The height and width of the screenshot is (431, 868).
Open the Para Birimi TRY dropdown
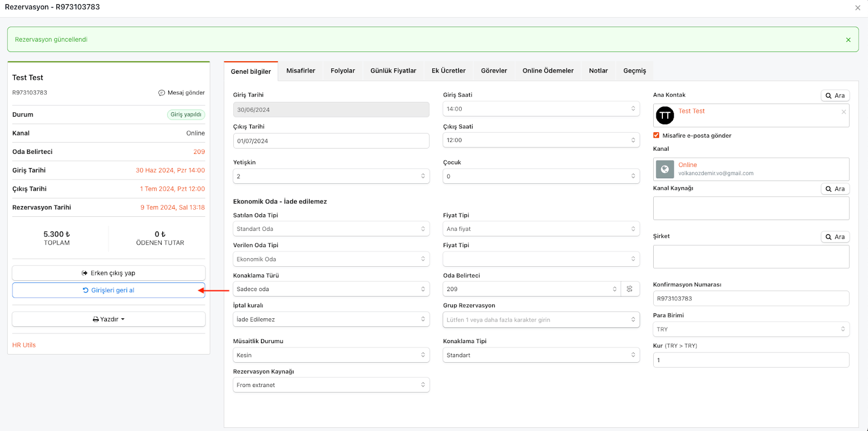[x=751, y=329]
